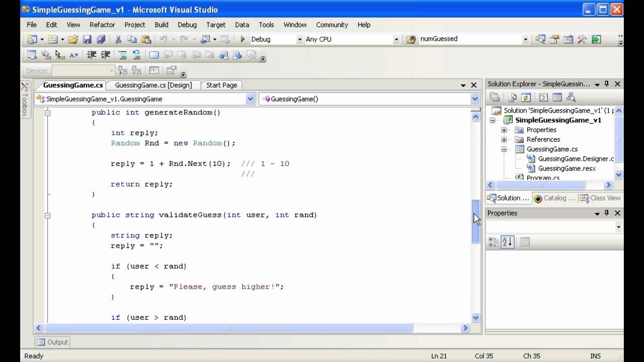Click the code editor vertical scrollbar thumb
644x362 pixels.
click(476, 221)
